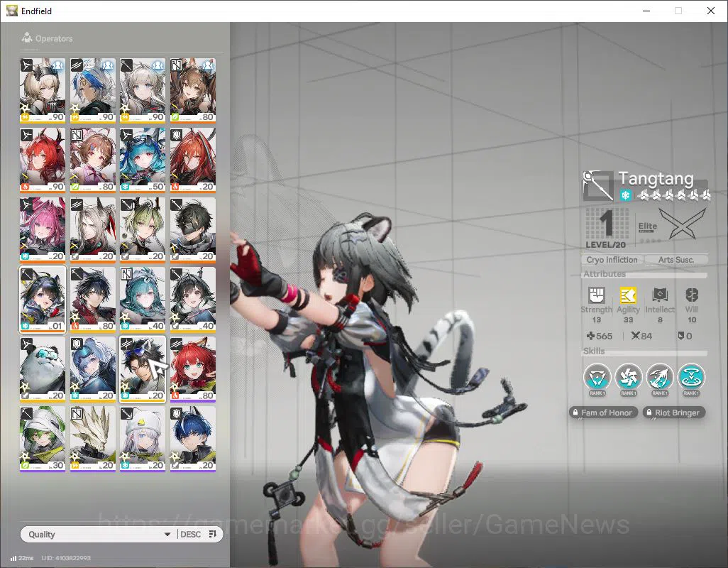Select the light green-haired operator at level 20
728x568 pixels.
coord(143,229)
